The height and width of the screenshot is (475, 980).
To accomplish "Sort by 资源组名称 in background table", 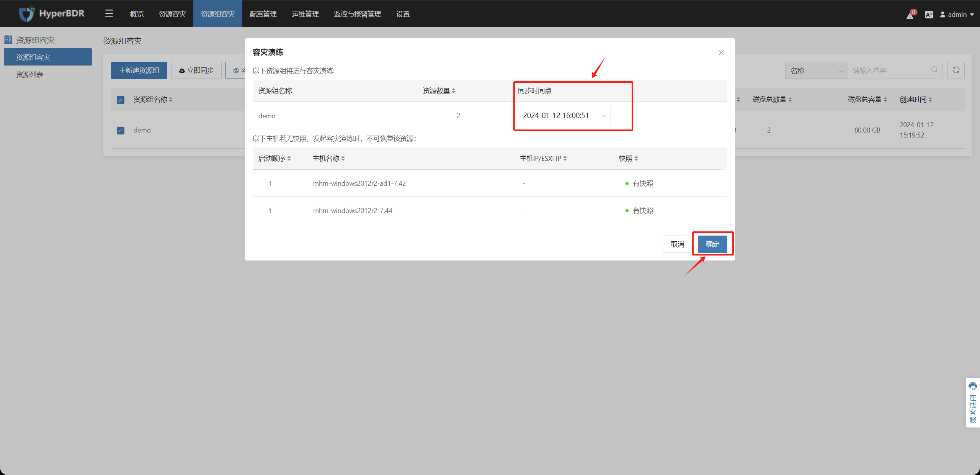I will [x=171, y=100].
